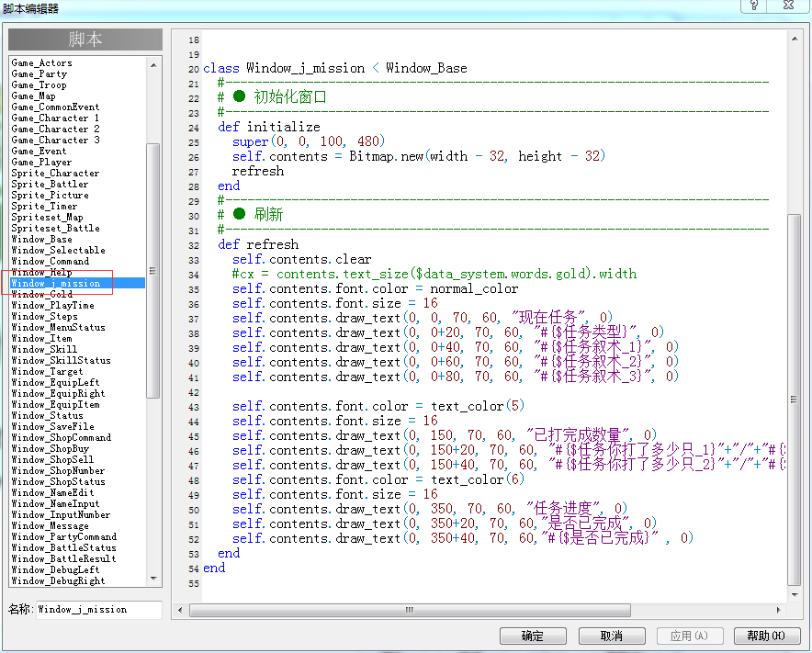Select Window_BattleResult script
Viewport: 812px width, 653px height.
point(63,558)
